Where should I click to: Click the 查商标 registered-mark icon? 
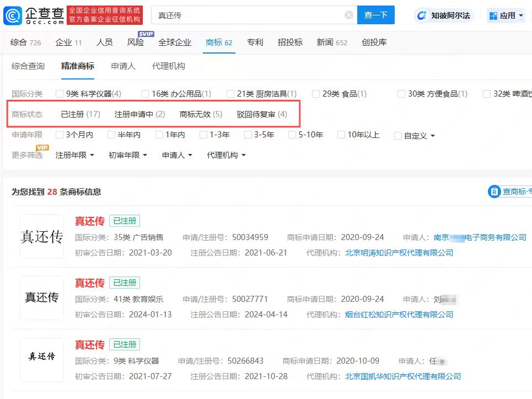(x=494, y=191)
